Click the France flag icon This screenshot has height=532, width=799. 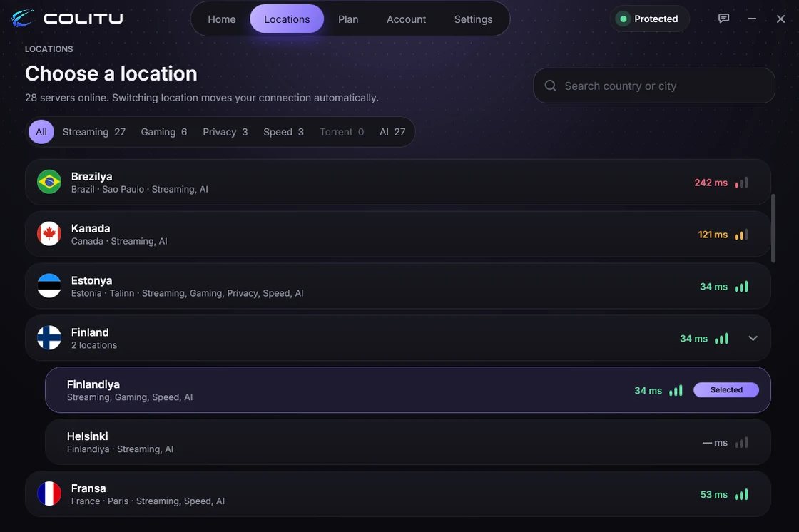pyautogui.click(x=49, y=493)
